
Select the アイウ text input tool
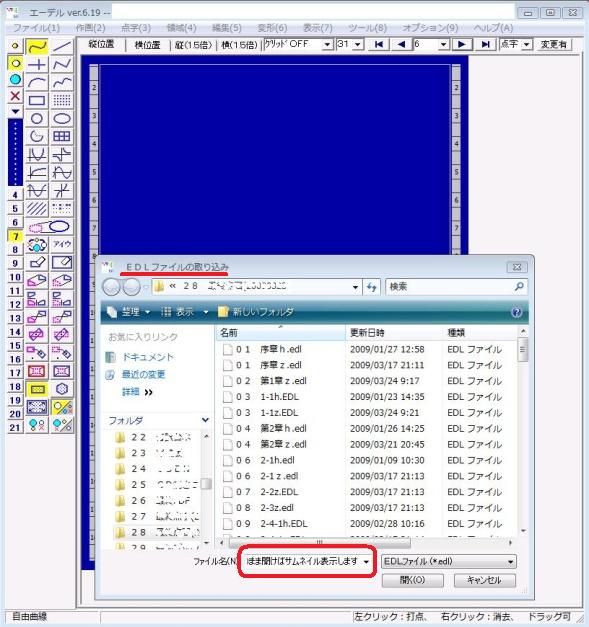coord(62,244)
